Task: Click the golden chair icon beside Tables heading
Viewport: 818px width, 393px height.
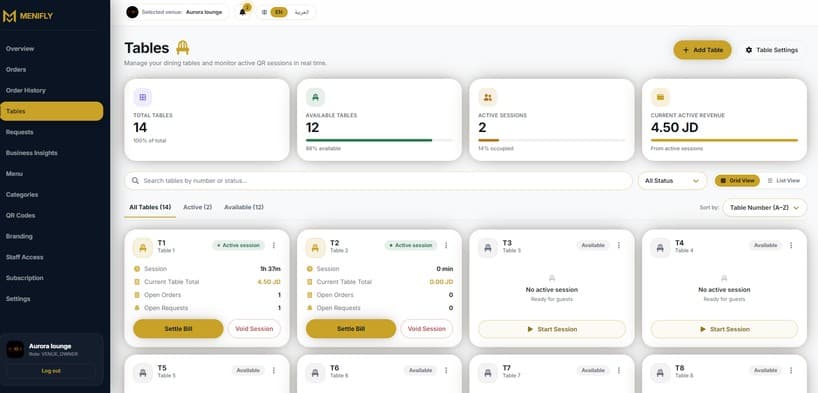Action: point(183,47)
